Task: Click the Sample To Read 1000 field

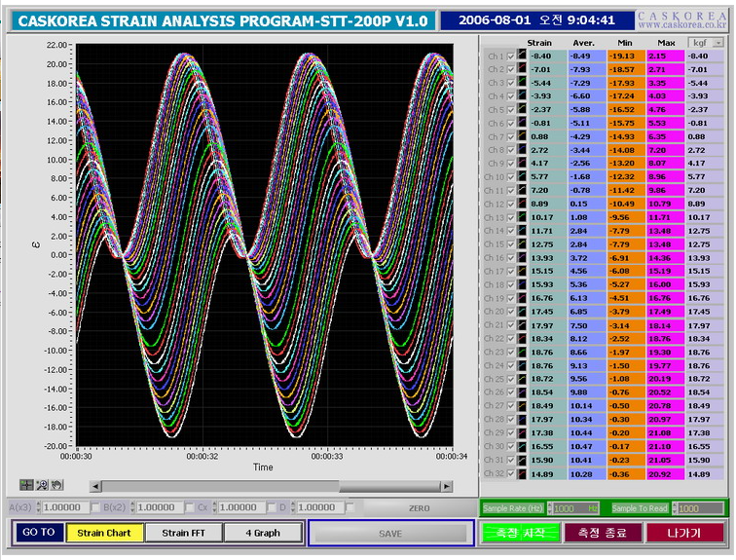Action: pos(700,508)
